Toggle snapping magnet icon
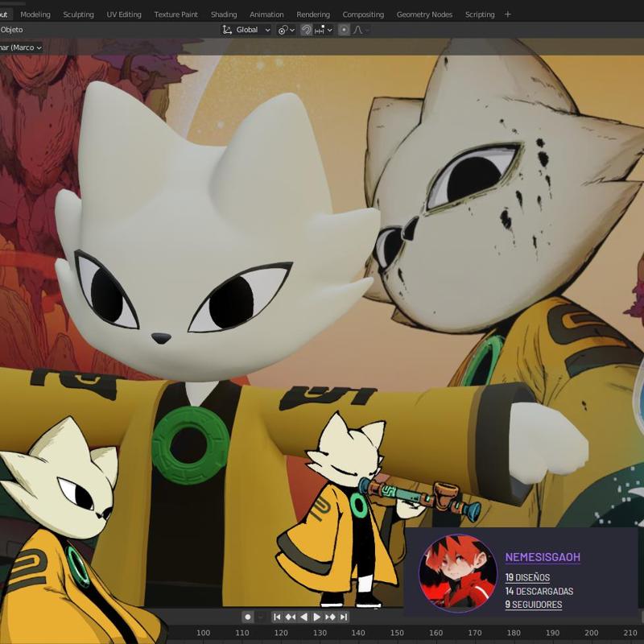 tap(307, 30)
